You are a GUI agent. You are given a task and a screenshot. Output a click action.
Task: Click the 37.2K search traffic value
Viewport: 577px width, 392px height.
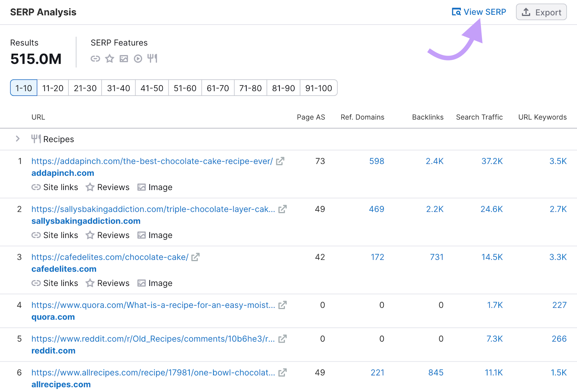pos(492,161)
